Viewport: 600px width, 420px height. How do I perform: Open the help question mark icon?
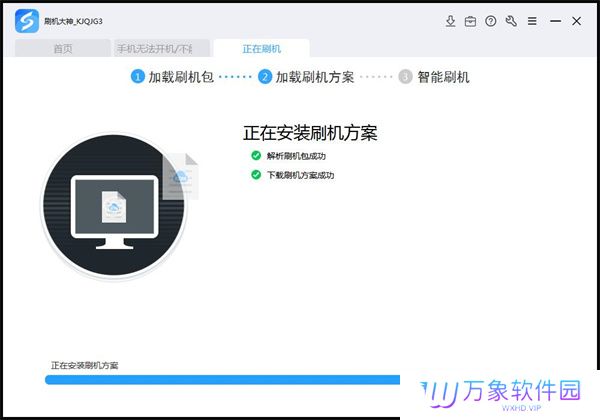click(x=491, y=21)
